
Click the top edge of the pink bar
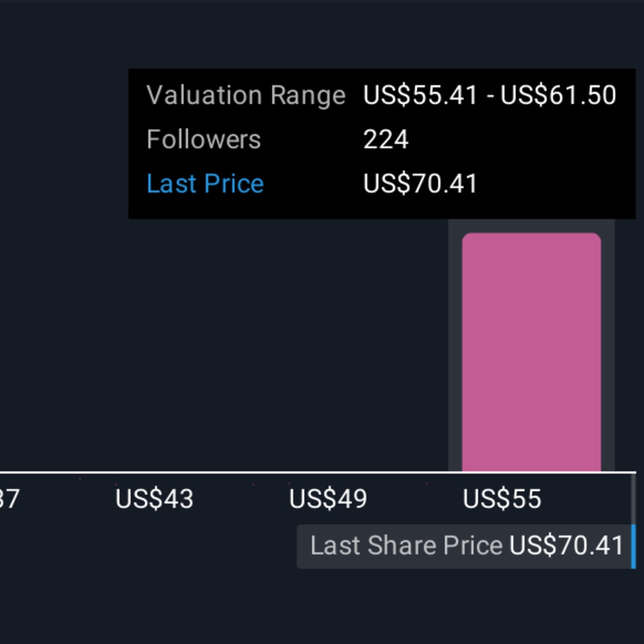tap(531, 234)
